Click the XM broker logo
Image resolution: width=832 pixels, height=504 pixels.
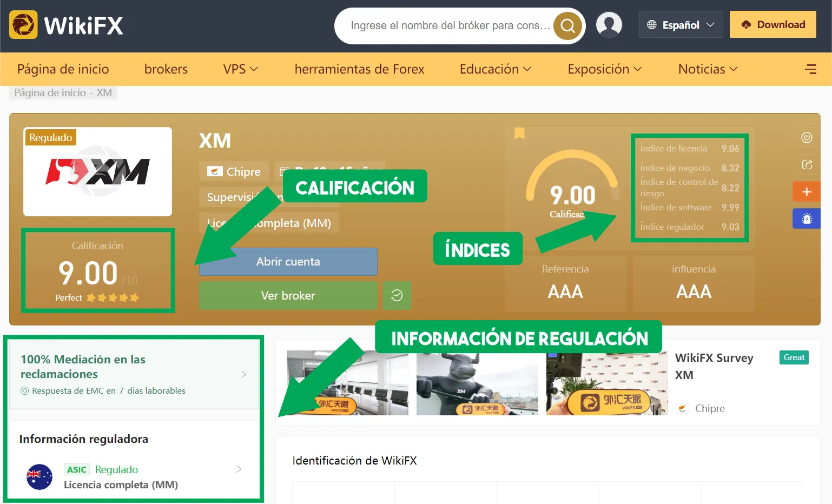pos(97,171)
